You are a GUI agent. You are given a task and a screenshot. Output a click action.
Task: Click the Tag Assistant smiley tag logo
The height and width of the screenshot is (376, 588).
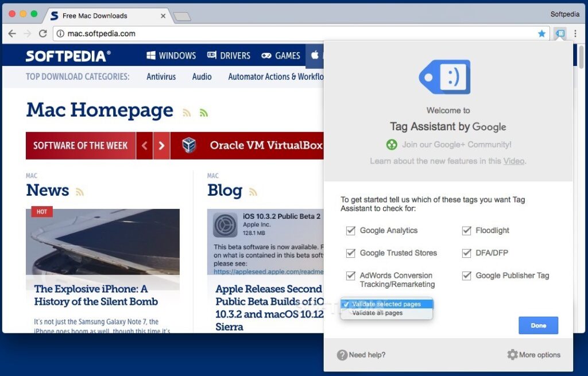445,76
